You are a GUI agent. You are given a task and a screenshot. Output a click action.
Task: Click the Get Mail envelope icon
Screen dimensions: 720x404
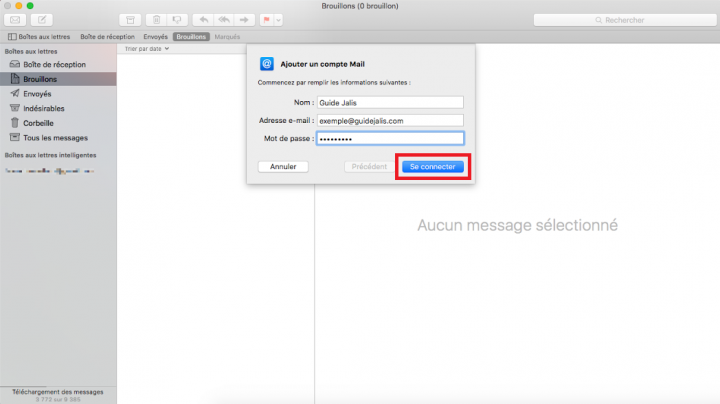[x=16, y=19]
